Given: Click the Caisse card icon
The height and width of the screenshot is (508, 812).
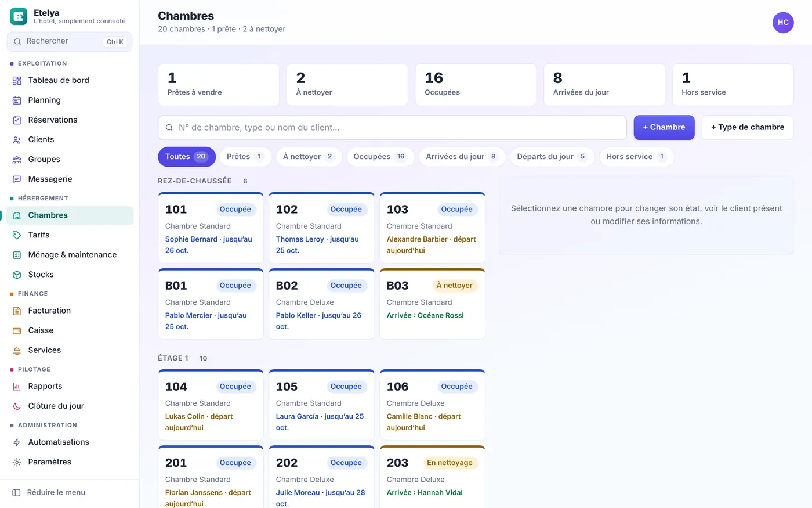Looking at the screenshot, I should 17,330.
